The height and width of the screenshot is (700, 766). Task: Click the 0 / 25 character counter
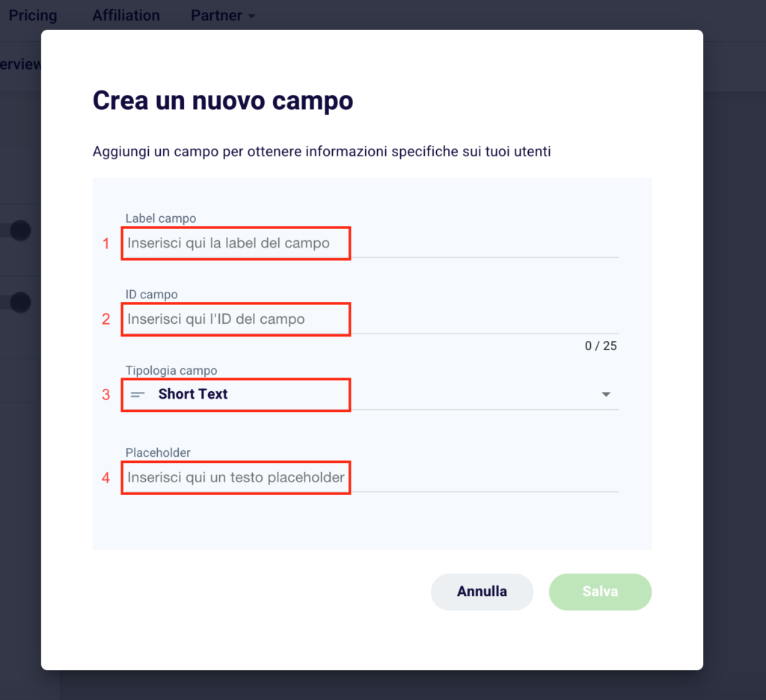601,346
